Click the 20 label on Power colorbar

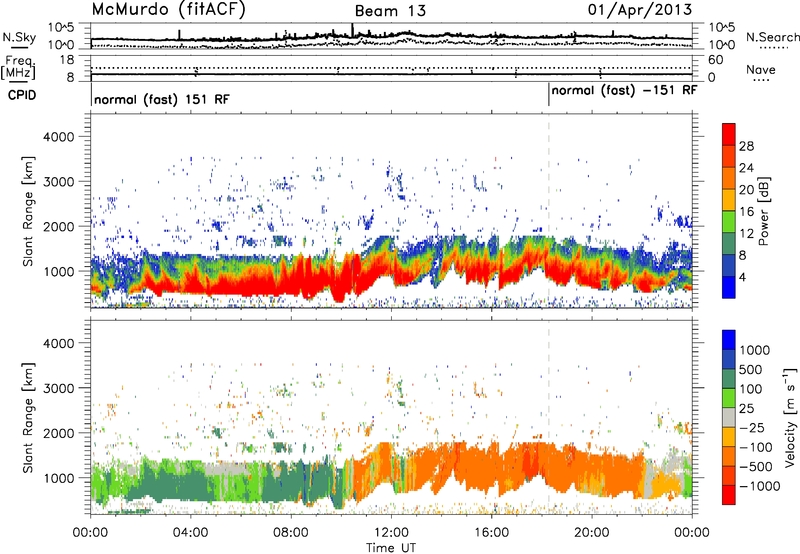pyautogui.click(x=746, y=190)
